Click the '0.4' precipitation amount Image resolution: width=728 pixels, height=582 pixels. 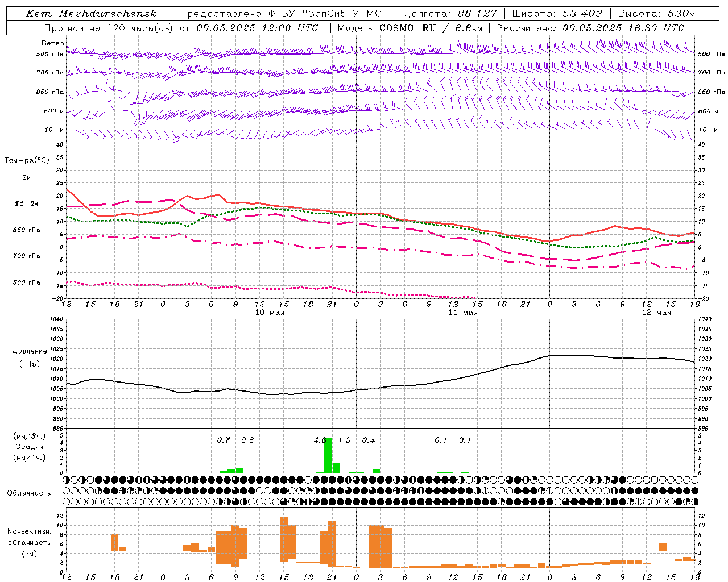[369, 440]
